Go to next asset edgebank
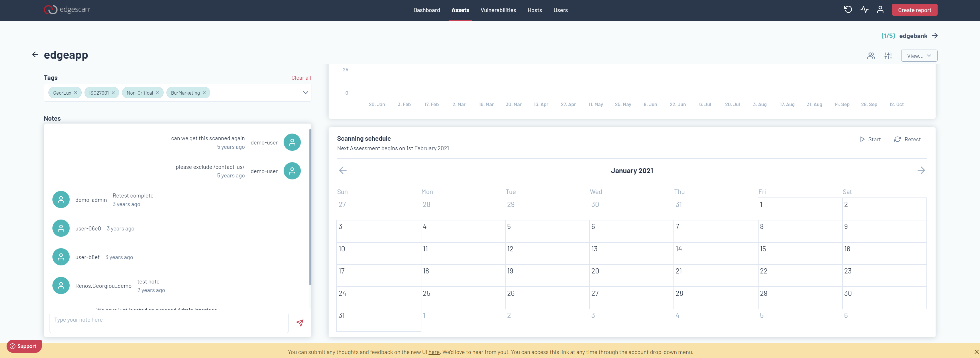Screen dimensions: 980x358 coord(935,36)
